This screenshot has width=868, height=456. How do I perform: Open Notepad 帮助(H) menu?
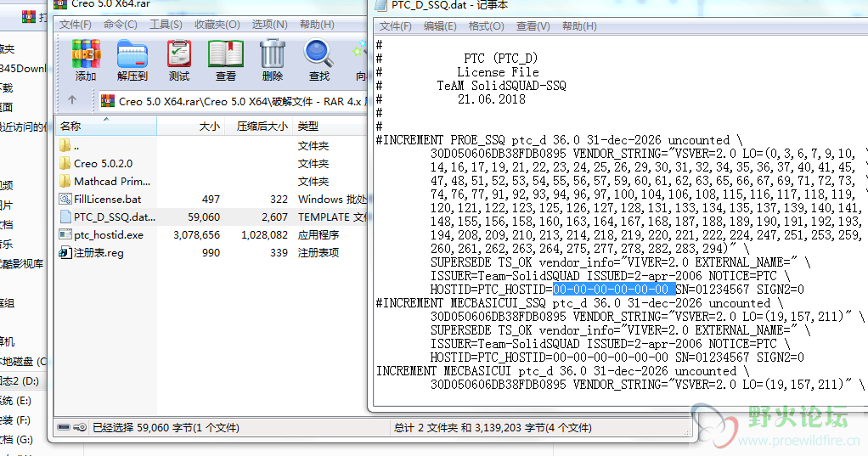579,26
